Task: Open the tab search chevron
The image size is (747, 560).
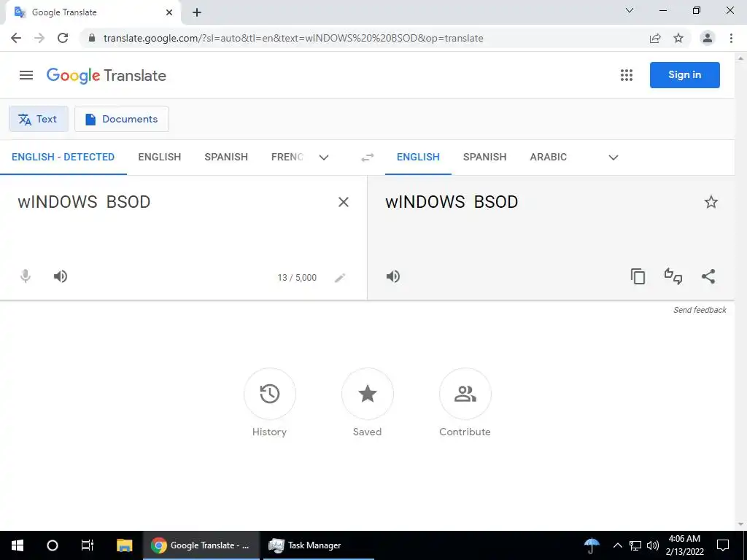Action: coord(630,10)
